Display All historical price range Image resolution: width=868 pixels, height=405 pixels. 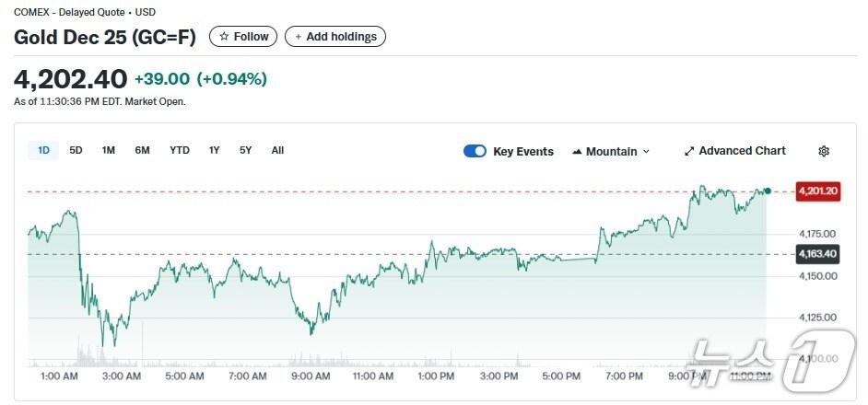tap(277, 150)
